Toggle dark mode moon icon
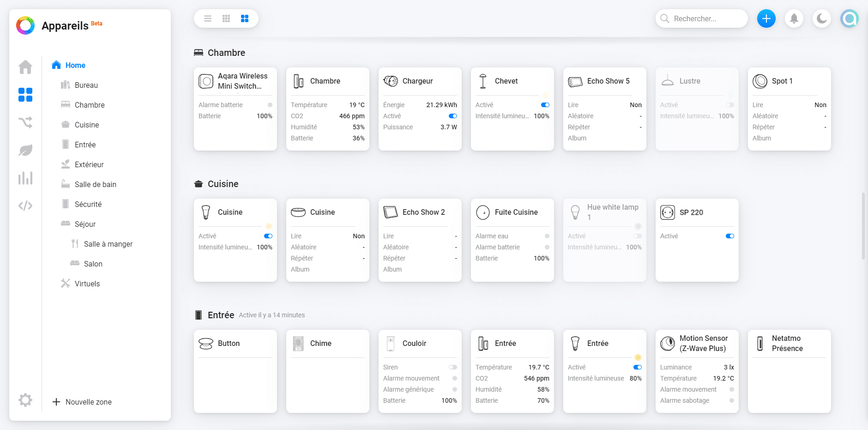868x430 pixels. [822, 18]
